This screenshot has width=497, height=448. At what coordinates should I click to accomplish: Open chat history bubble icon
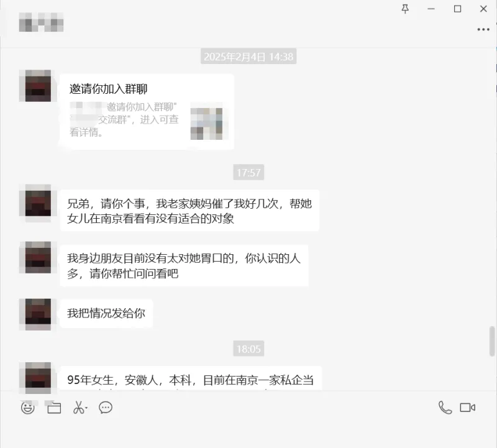click(106, 408)
